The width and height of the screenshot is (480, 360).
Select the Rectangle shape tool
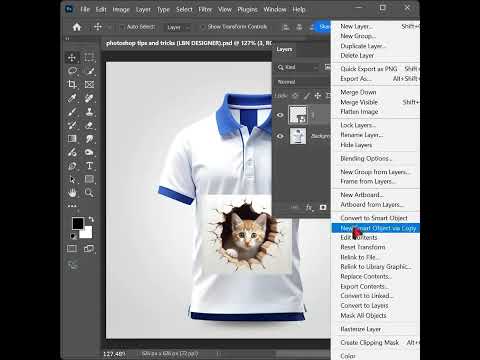(x=89, y=179)
